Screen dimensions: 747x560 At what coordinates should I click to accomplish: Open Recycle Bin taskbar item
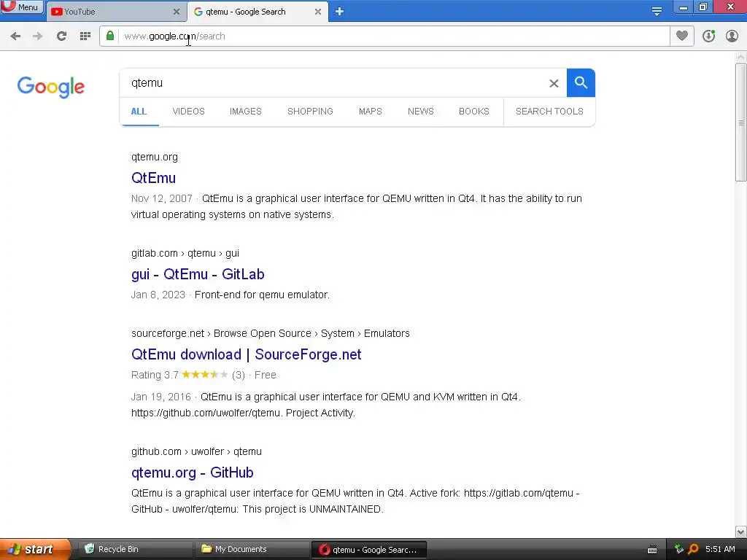point(135,549)
